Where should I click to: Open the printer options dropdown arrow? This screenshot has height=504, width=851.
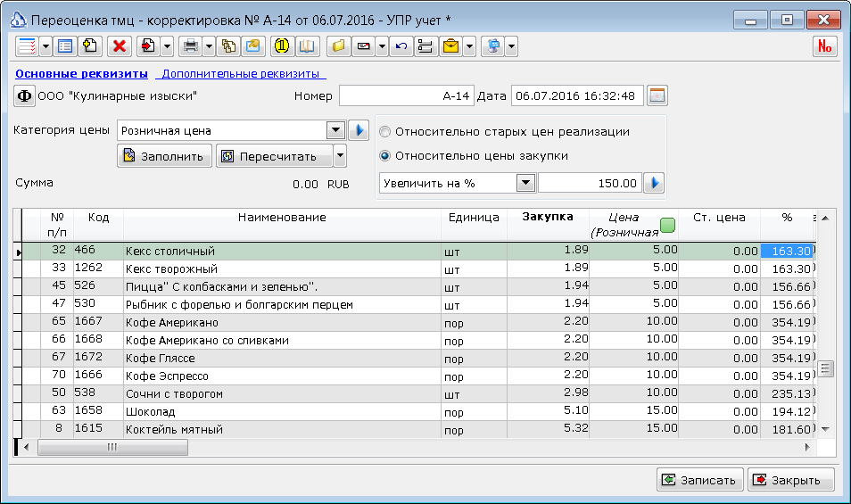(x=209, y=46)
